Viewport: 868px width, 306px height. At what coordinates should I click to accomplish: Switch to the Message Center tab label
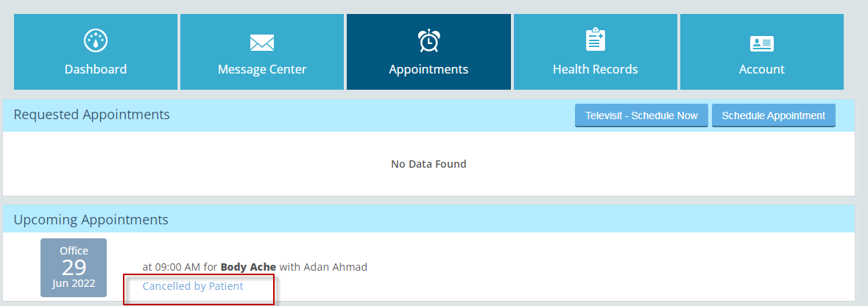pos(262,69)
